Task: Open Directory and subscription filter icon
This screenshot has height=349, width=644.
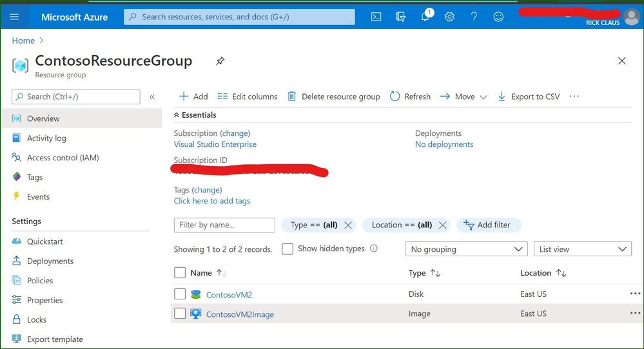Action: [400, 17]
